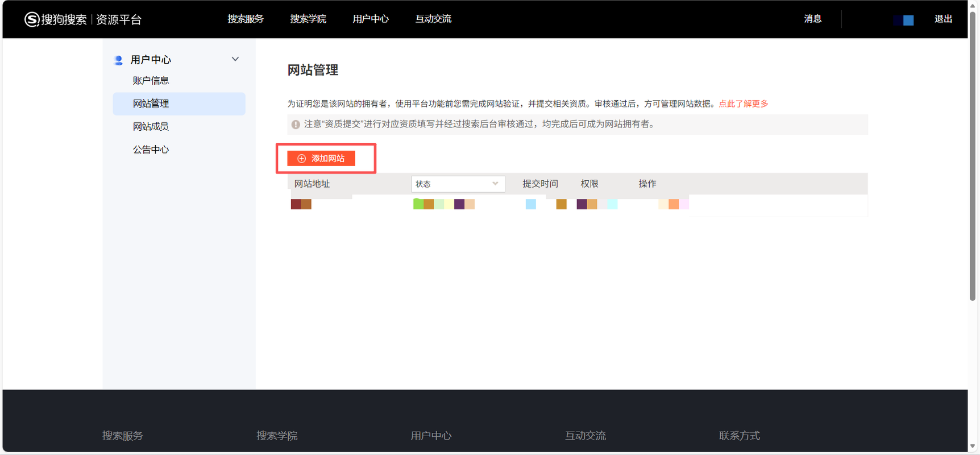This screenshot has height=455, width=980.
Task: Click the 网站管理 page heading
Action: (x=313, y=70)
